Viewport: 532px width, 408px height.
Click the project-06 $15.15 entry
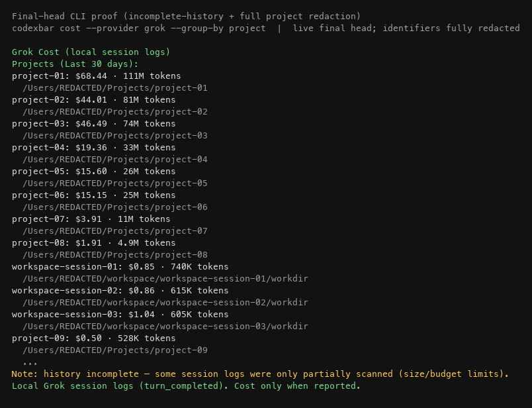[x=94, y=195]
